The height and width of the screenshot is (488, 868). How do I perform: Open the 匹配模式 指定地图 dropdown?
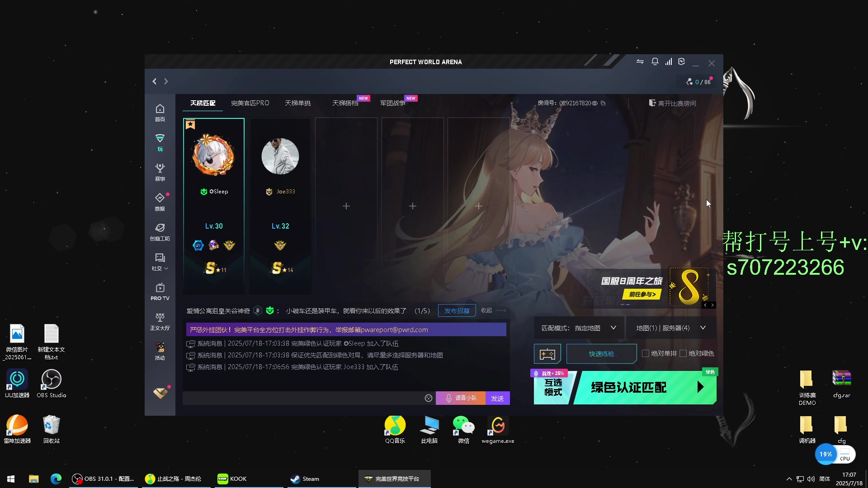pyautogui.click(x=579, y=328)
